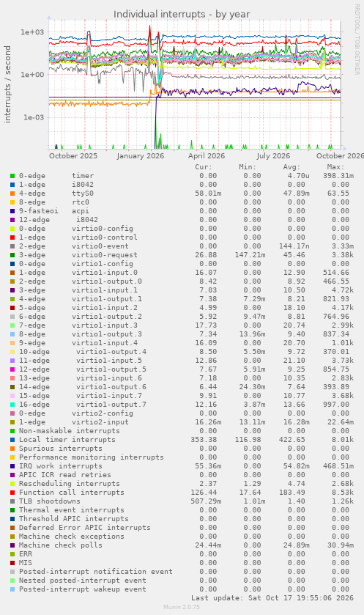364x615 pixels.
Task: Click the 'Deferred Error APIC interrupts' label
Action: pos(85,528)
